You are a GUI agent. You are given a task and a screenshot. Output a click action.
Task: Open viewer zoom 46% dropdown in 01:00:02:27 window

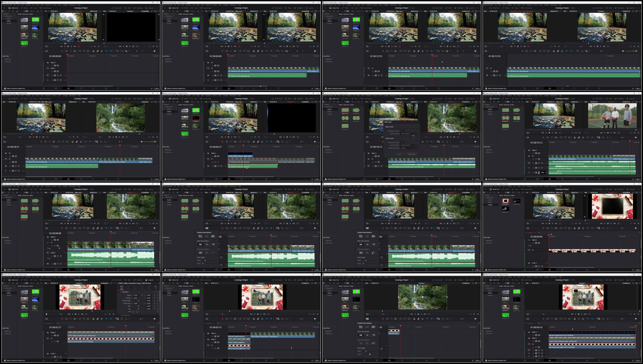click(x=46, y=283)
